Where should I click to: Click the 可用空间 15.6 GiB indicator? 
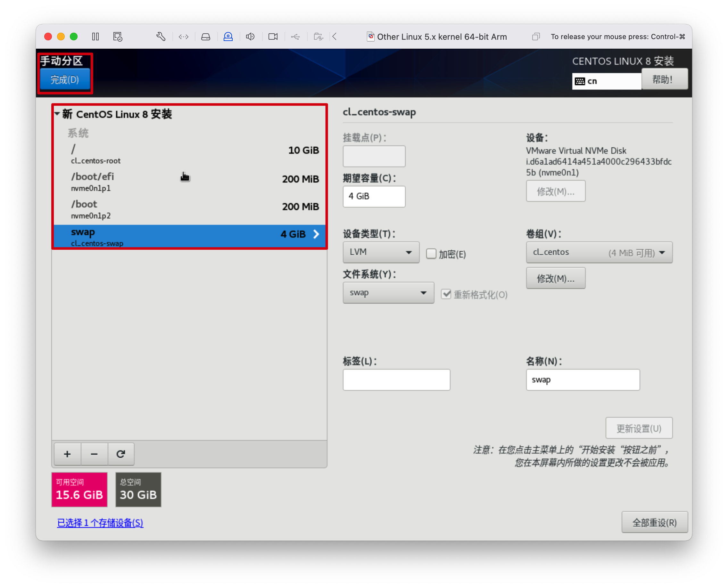tap(79, 490)
